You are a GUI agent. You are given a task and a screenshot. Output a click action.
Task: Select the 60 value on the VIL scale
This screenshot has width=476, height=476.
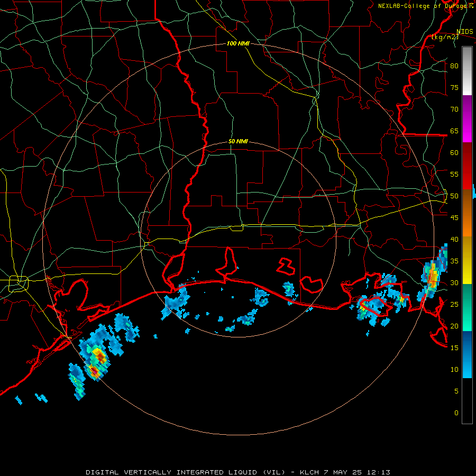(x=454, y=153)
